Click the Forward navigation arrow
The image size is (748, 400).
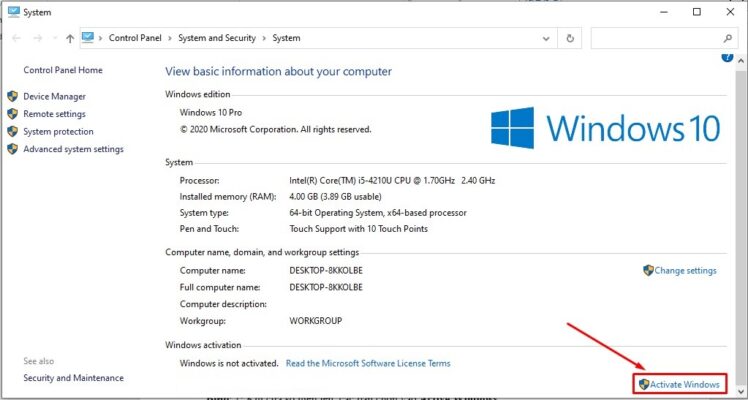[38, 38]
